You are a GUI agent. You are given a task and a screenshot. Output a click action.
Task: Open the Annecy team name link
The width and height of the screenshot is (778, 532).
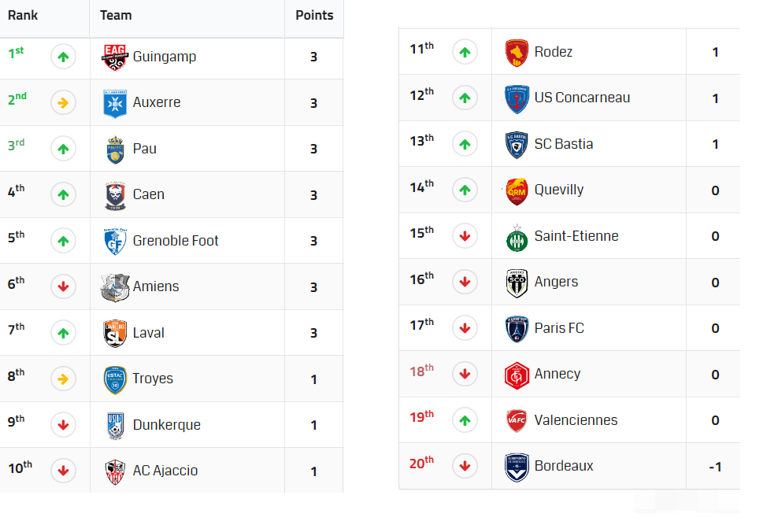coord(558,374)
